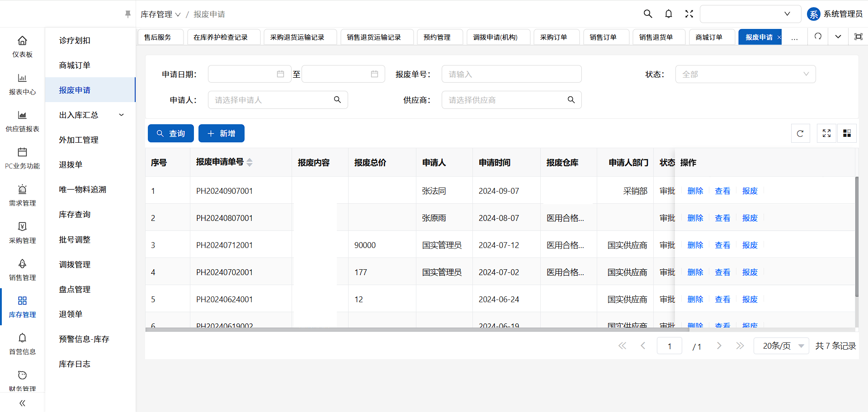Sort by 报废申请单号 column arrows
The height and width of the screenshot is (412, 868).
pos(250,163)
